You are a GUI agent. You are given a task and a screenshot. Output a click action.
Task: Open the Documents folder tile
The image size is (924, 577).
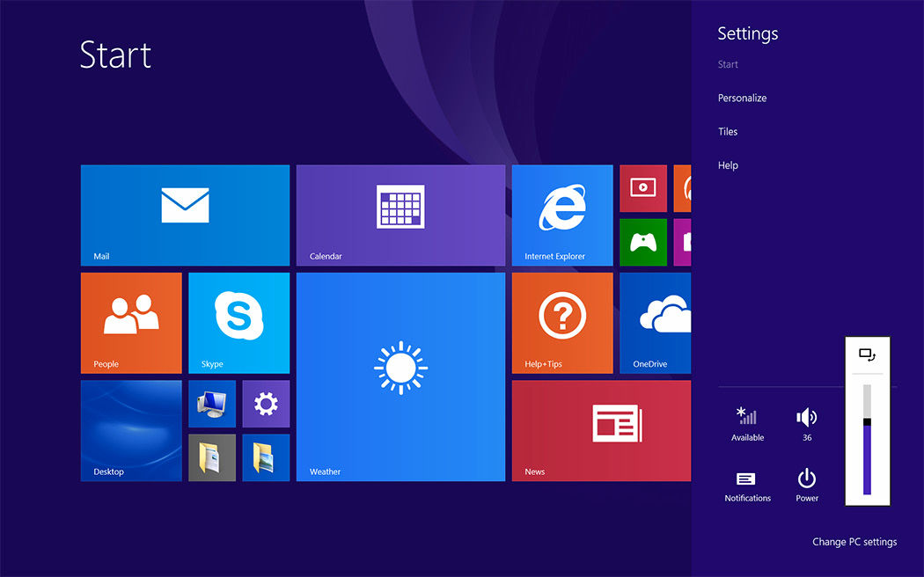tap(212, 458)
